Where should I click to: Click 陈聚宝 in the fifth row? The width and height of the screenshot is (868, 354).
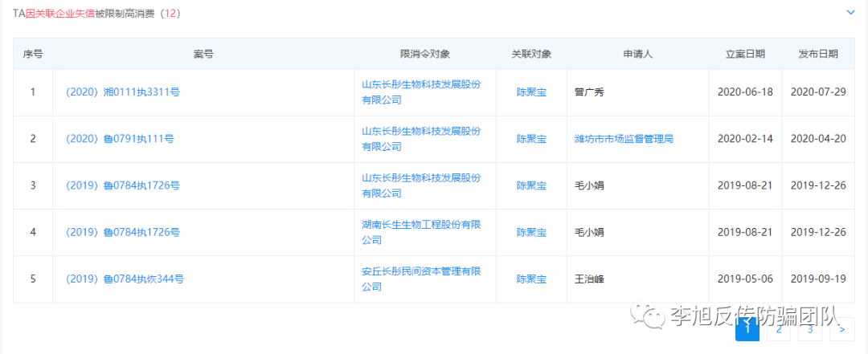tap(530, 279)
